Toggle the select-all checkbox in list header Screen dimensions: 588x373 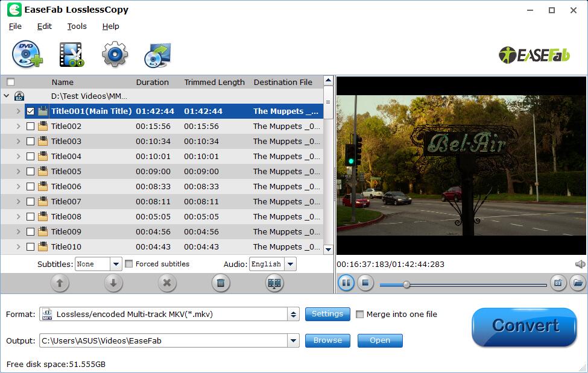10,82
